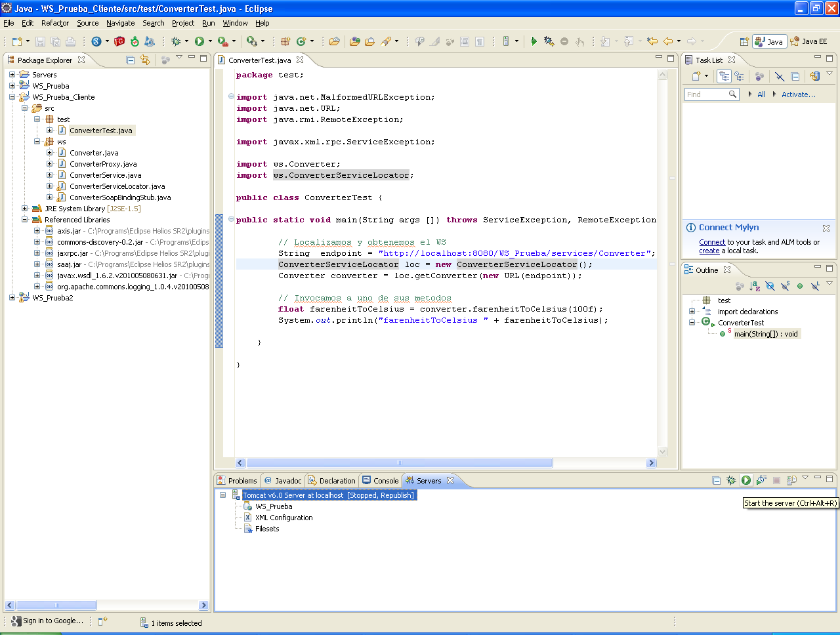Toggle Hide Static Fields and Methods in Outline
The height and width of the screenshot is (635, 840).
(x=785, y=286)
